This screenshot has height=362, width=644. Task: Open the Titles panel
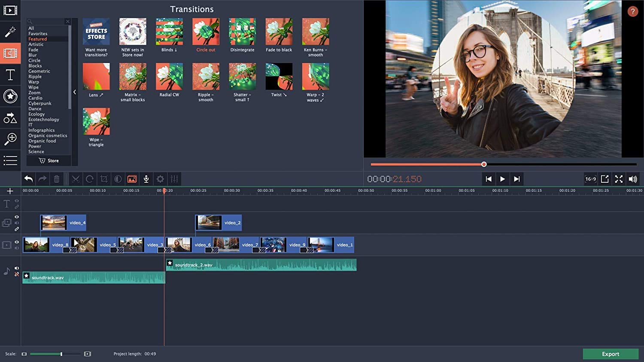coord(10,75)
